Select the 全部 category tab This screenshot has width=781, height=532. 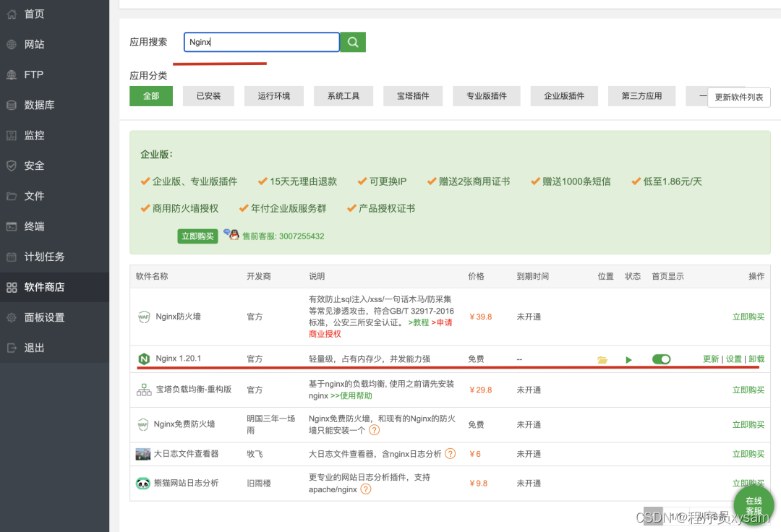[x=151, y=96]
